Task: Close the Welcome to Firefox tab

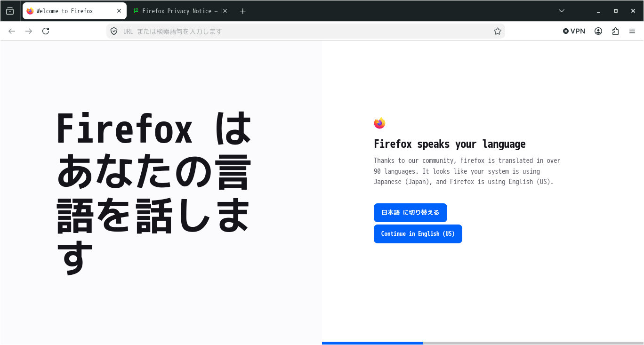Action: (119, 11)
